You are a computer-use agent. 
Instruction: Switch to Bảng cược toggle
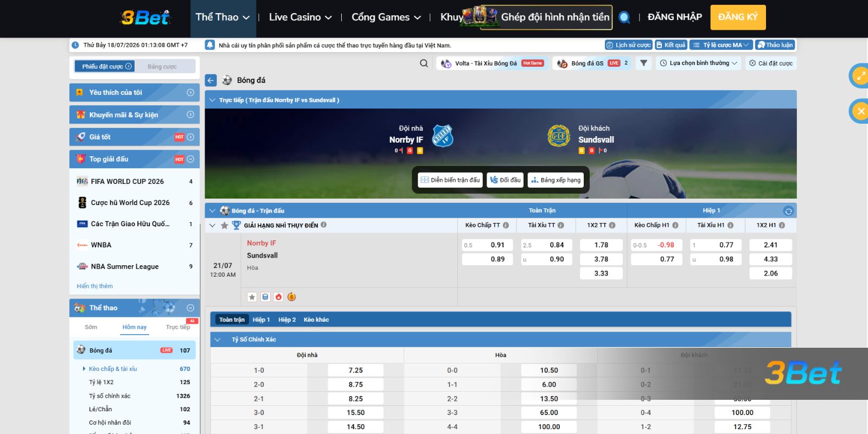(x=162, y=67)
